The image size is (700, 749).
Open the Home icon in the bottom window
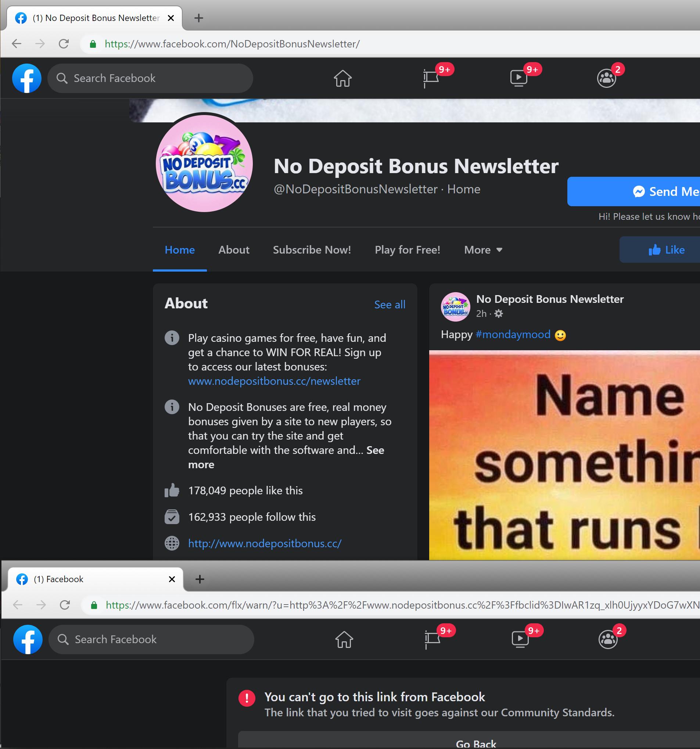click(x=344, y=639)
